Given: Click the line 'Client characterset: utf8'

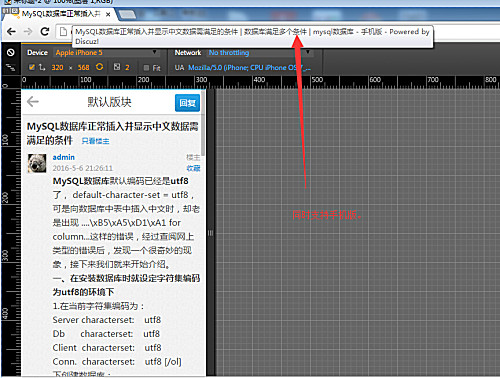Looking at the screenshot, I should click(x=107, y=348).
